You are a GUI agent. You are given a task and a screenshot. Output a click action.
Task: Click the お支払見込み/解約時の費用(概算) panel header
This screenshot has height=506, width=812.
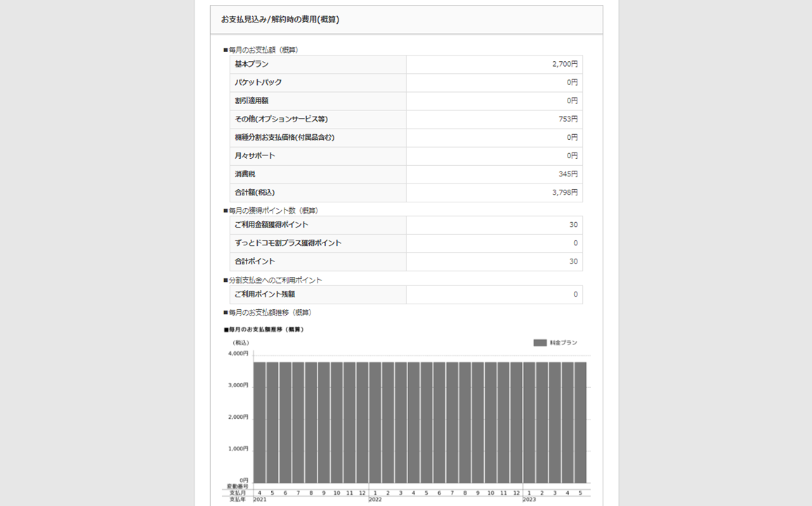point(407,20)
